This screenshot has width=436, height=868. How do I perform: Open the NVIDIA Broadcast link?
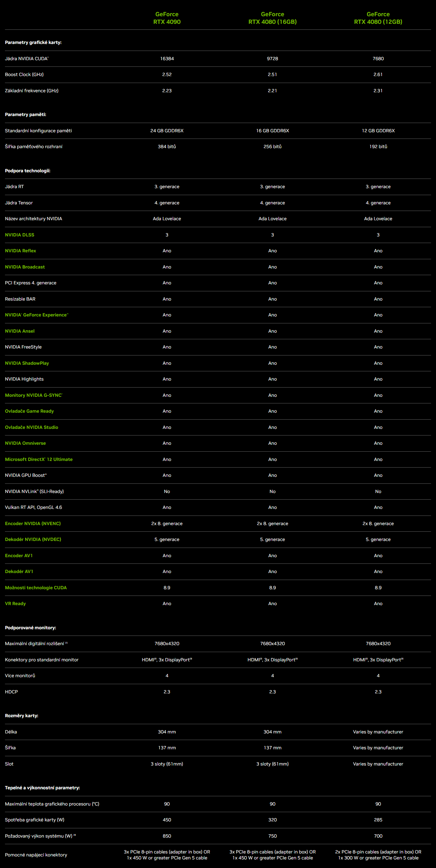pyautogui.click(x=25, y=267)
